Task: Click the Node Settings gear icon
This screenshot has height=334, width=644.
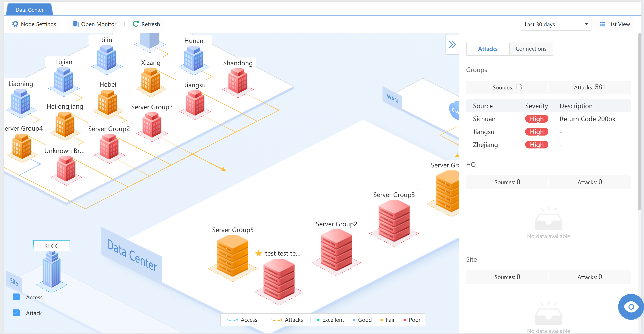Action: click(15, 24)
